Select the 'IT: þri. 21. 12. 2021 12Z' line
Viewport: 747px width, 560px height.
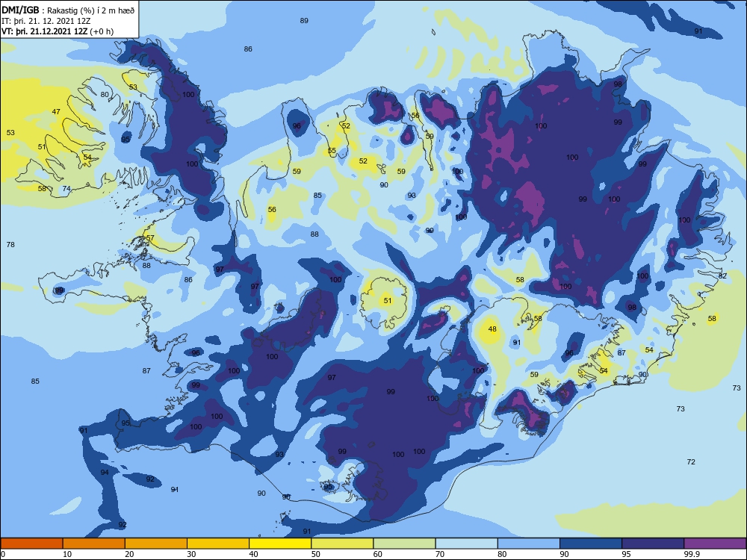pos(46,21)
